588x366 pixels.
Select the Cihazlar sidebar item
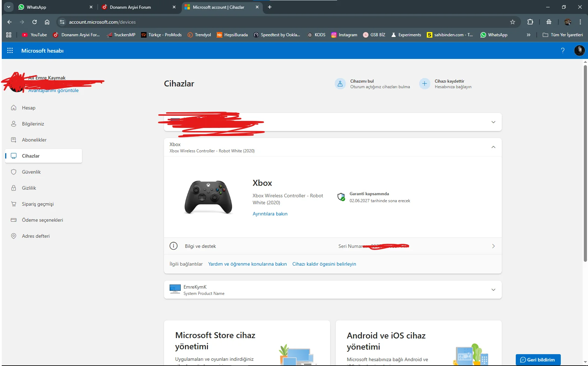tap(44, 156)
